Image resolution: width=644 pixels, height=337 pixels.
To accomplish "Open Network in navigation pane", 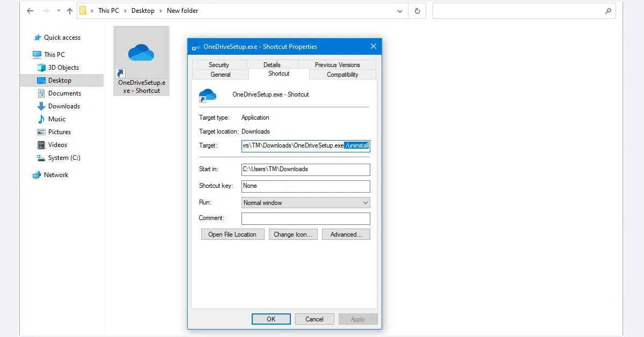I will [56, 175].
